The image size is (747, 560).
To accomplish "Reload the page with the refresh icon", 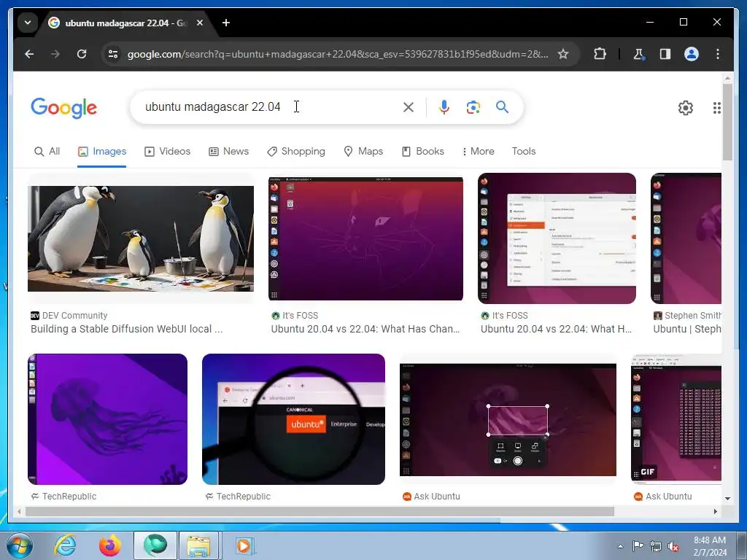I will click(x=82, y=54).
